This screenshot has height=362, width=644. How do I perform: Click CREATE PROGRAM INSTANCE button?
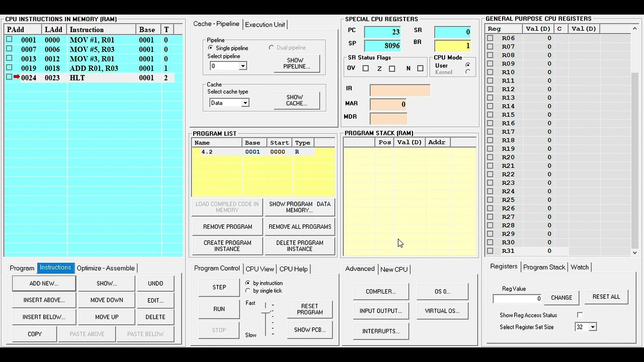pyautogui.click(x=227, y=246)
